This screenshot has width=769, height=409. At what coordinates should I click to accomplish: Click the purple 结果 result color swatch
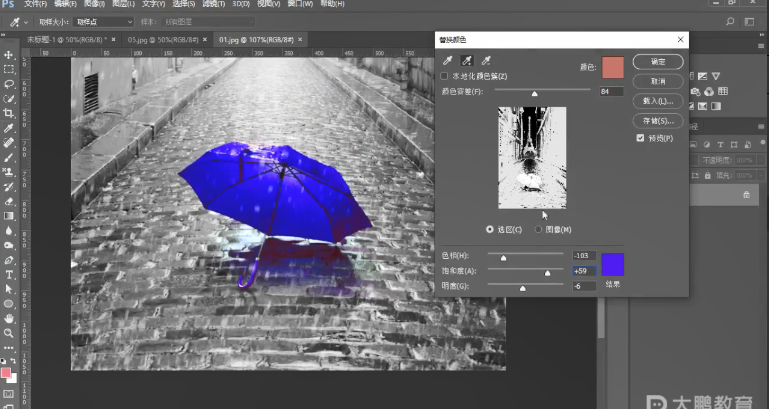coord(614,265)
